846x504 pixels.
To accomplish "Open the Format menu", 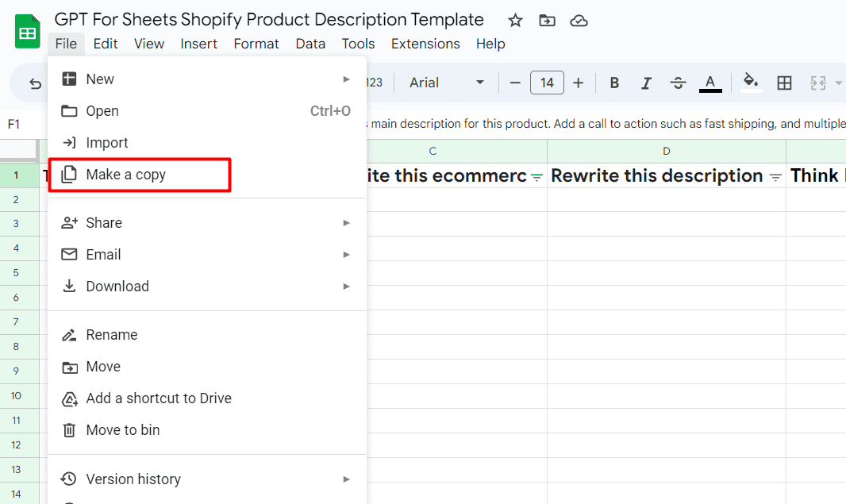I will [x=256, y=44].
